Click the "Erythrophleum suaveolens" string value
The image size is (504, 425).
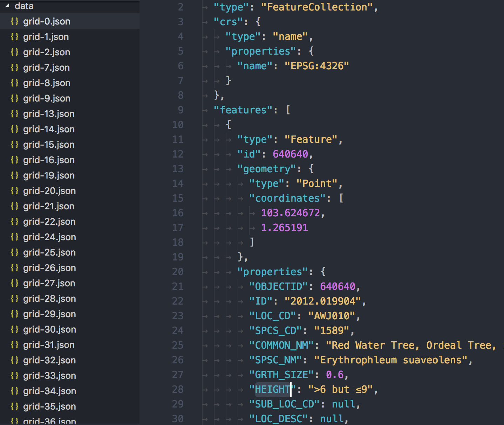[391, 360]
